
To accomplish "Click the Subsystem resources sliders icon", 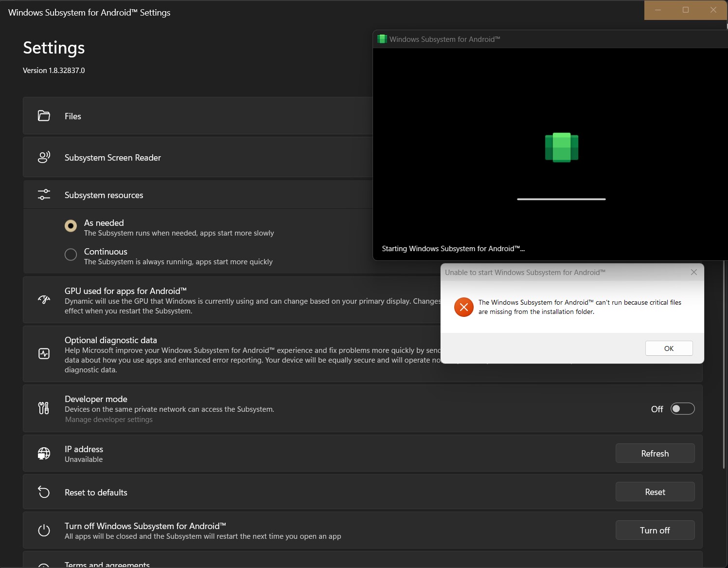I will tap(44, 195).
